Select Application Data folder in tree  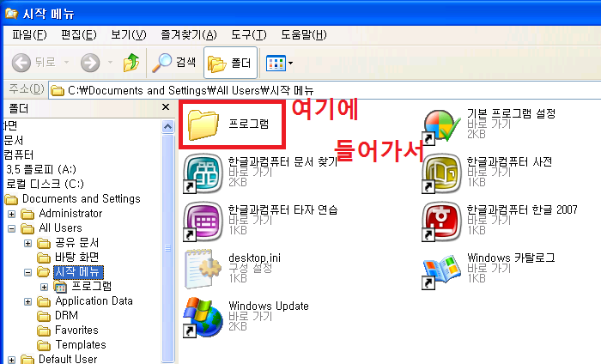coord(94,301)
